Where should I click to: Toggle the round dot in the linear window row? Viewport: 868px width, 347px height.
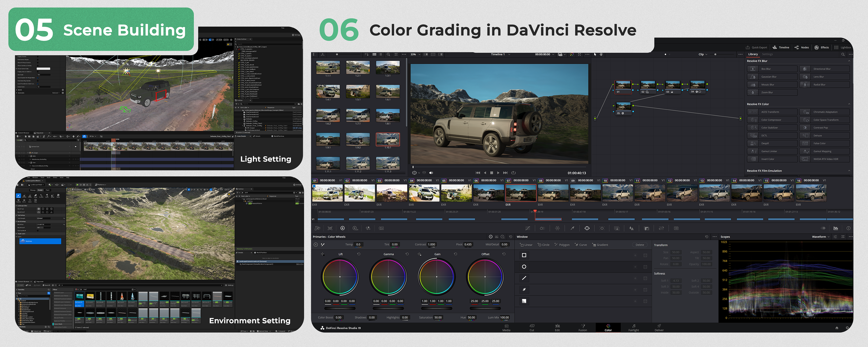coord(635,255)
